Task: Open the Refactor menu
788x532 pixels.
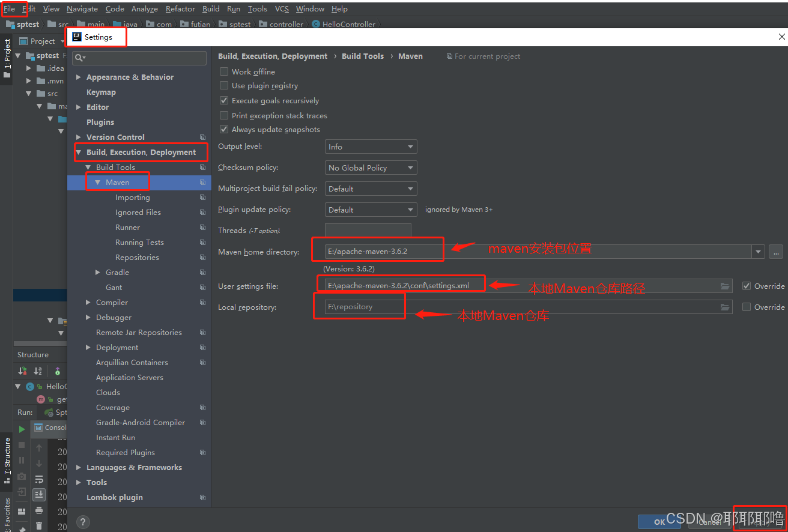Action: [x=180, y=9]
